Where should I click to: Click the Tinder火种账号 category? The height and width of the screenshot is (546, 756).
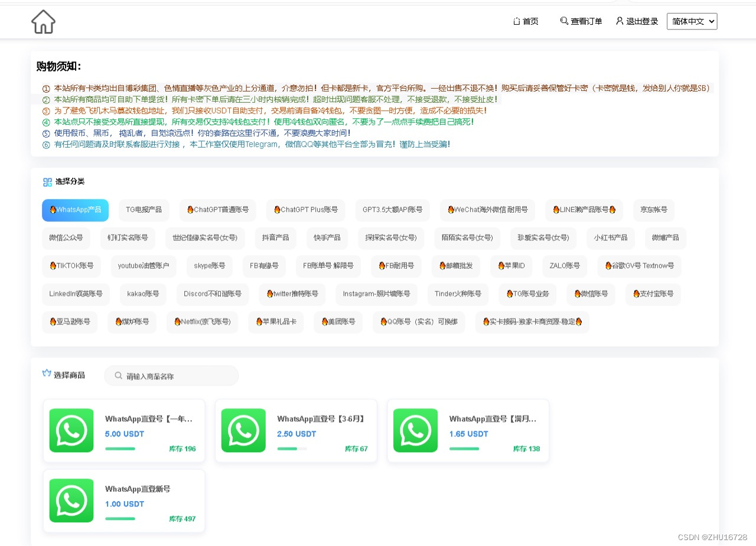[458, 294]
